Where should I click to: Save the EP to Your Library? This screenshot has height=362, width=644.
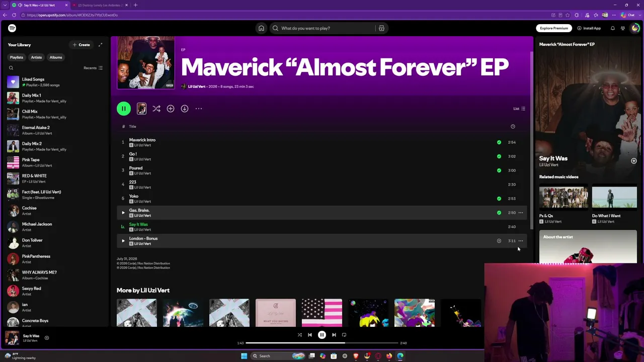pos(171,109)
